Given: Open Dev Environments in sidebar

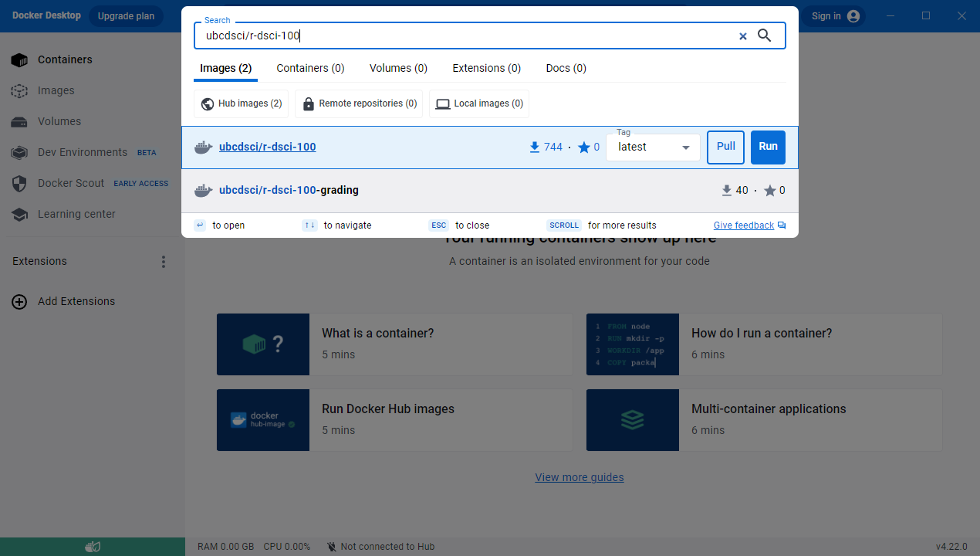Looking at the screenshot, I should pyautogui.click(x=82, y=152).
